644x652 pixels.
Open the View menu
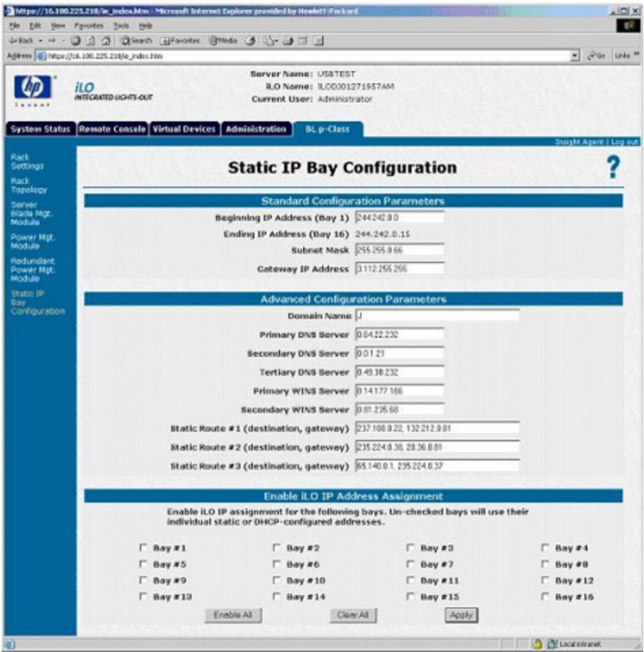[x=58, y=26]
